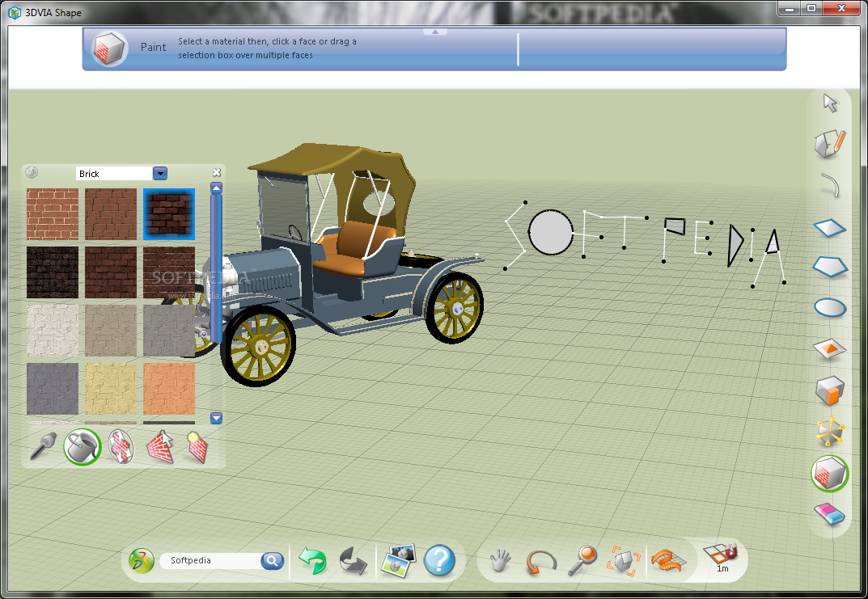The height and width of the screenshot is (599, 868).
Task: Select the eraser tool
Action: click(x=830, y=514)
